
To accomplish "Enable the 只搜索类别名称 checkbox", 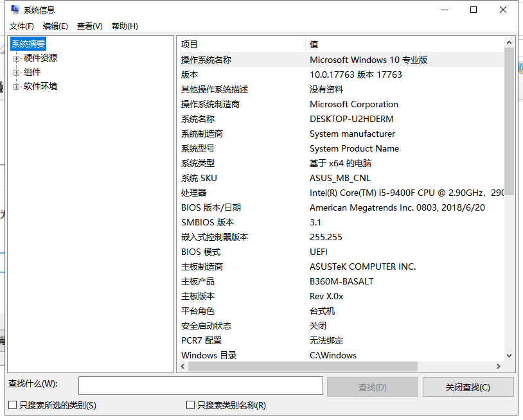I will [190, 405].
